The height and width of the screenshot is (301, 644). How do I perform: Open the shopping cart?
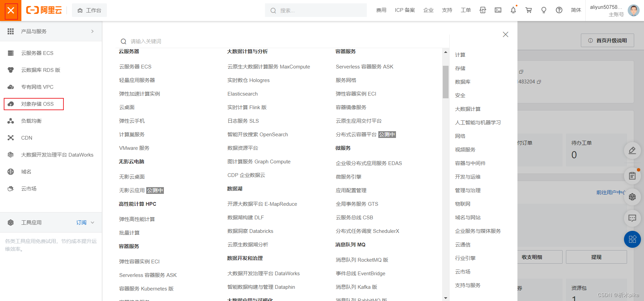pos(528,10)
